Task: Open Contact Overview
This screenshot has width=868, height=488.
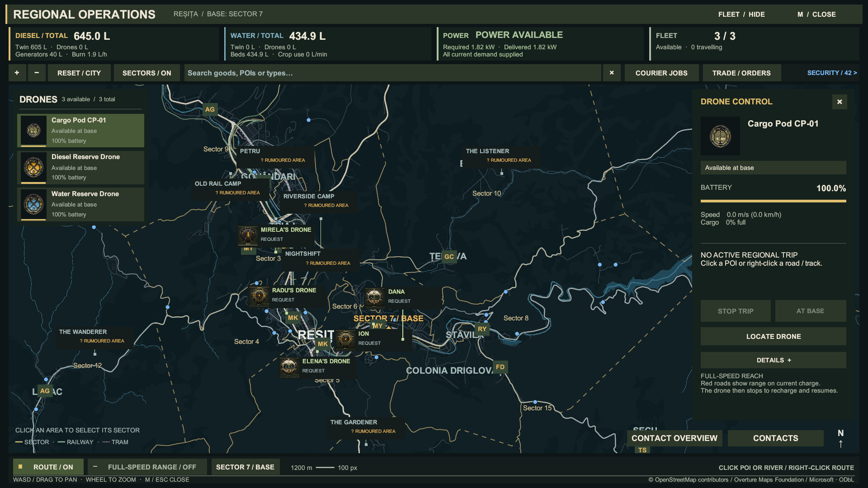Action: click(674, 438)
